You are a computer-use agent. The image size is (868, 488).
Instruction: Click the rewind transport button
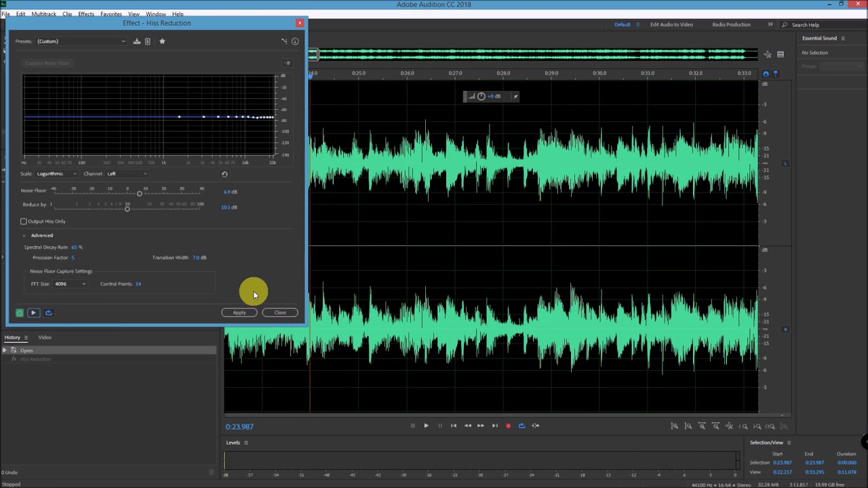pos(467,426)
